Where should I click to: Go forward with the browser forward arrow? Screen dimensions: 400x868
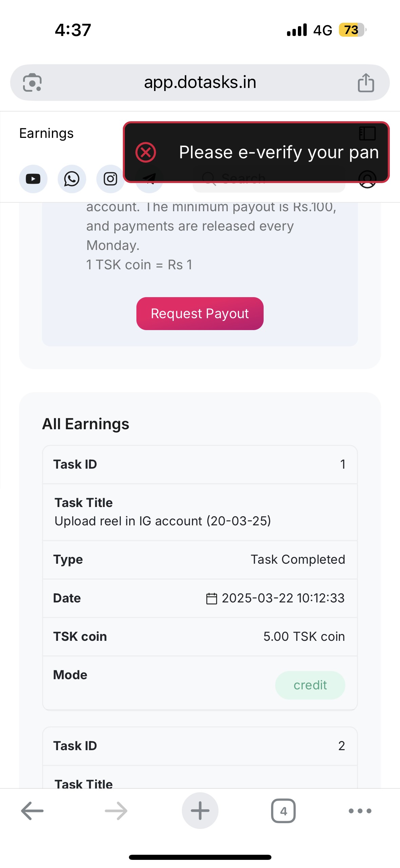point(116,811)
